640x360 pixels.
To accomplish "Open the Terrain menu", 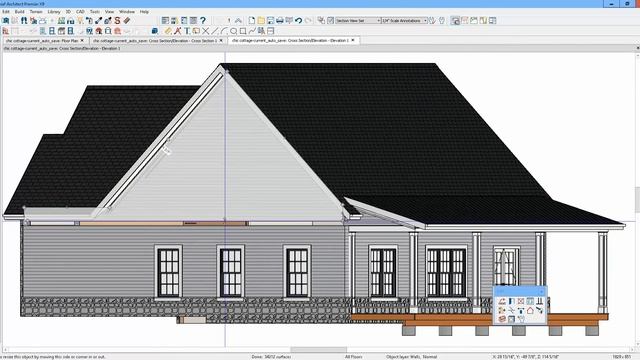I will pyautogui.click(x=36, y=12).
